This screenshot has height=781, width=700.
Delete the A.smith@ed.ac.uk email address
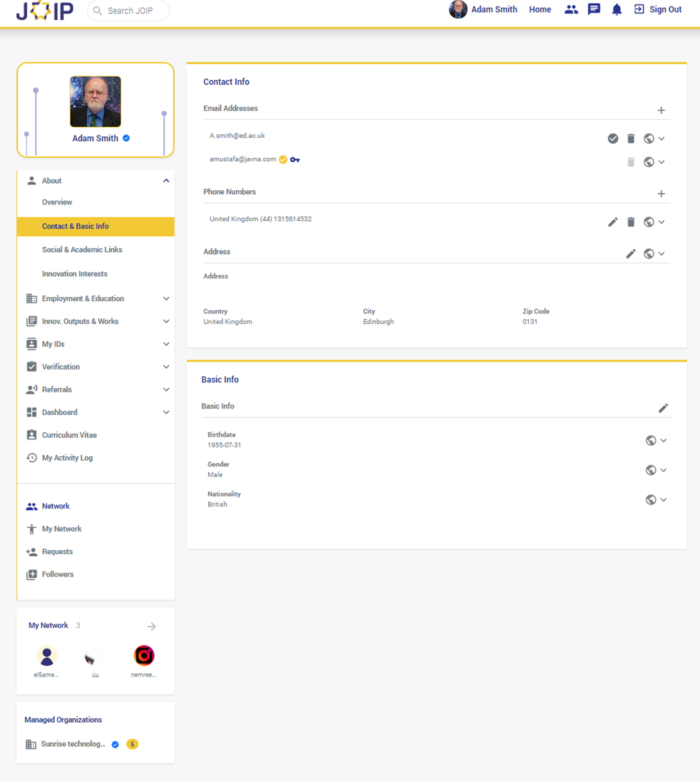pos(631,138)
